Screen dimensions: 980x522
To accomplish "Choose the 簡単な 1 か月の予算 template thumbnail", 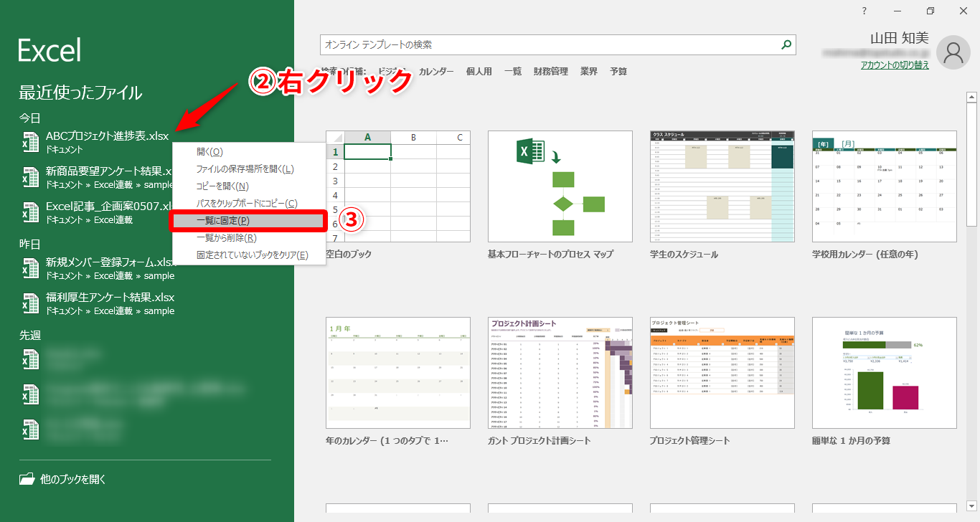I will tap(885, 373).
